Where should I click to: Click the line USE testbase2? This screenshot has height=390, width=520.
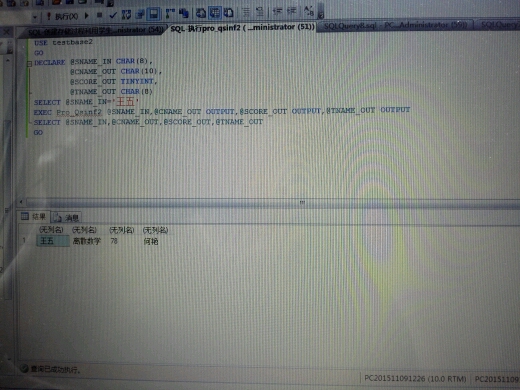coord(63,42)
